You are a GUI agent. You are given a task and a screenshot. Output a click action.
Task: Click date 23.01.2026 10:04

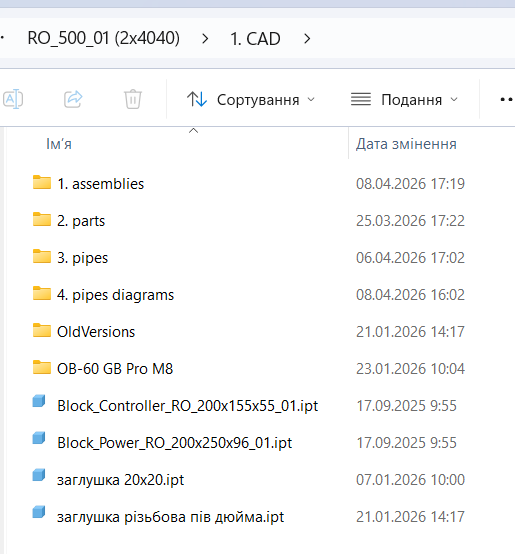pyautogui.click(x=410, y=369)
